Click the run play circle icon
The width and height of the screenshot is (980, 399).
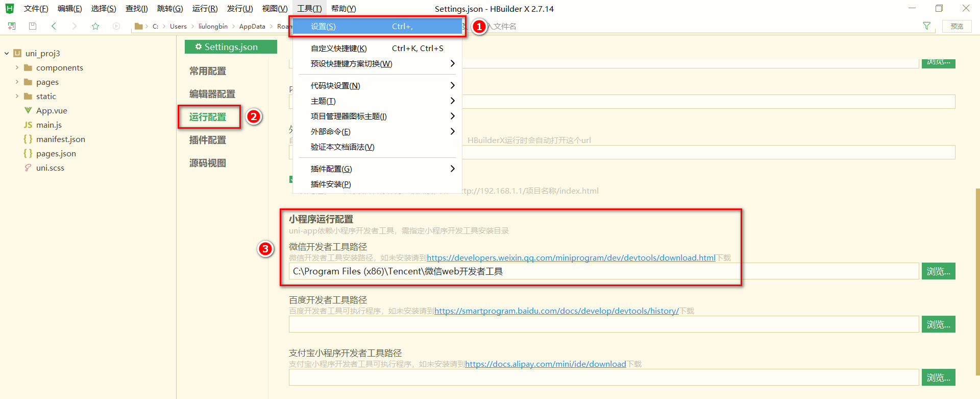(116, 26)
